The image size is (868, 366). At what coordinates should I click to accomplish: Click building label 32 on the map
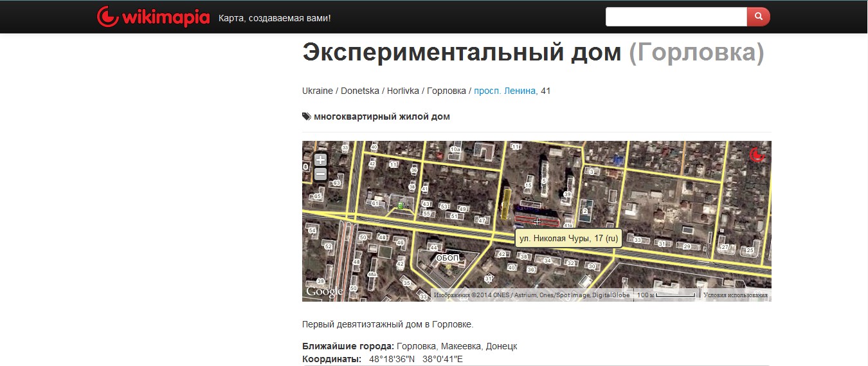pos(570,263)
